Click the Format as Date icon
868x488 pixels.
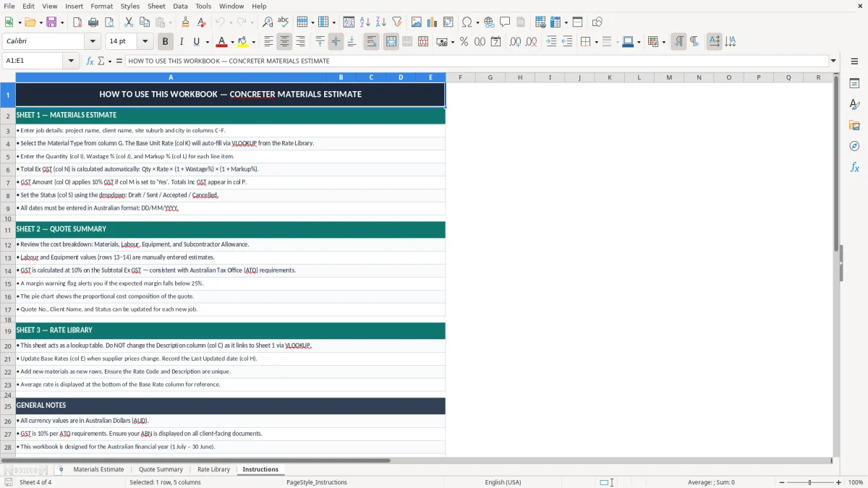pyautogui.click(x=496, y=42)
